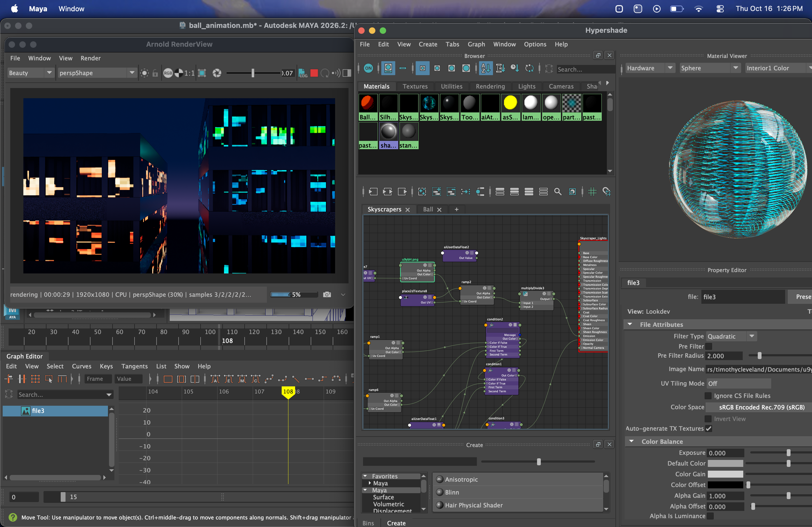Open the Filter Type Quadratic dropdown

point(731,336)
